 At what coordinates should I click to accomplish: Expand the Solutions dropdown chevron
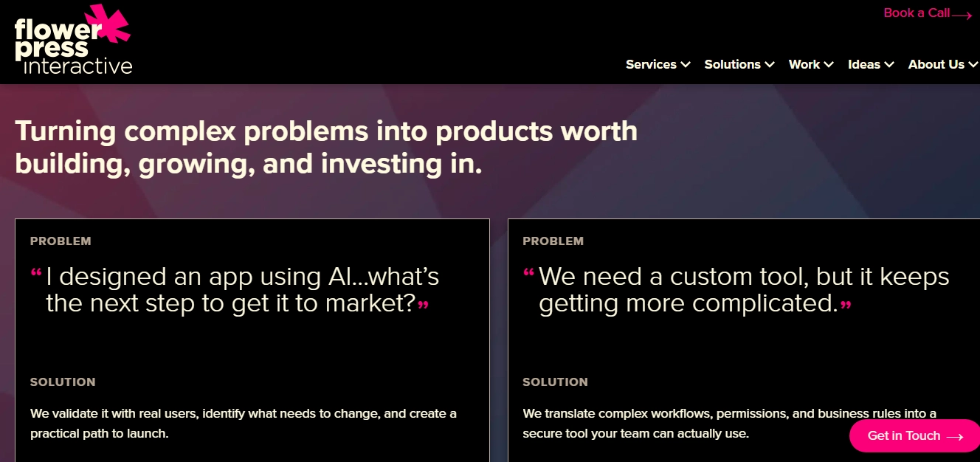[x=770, y=65]
